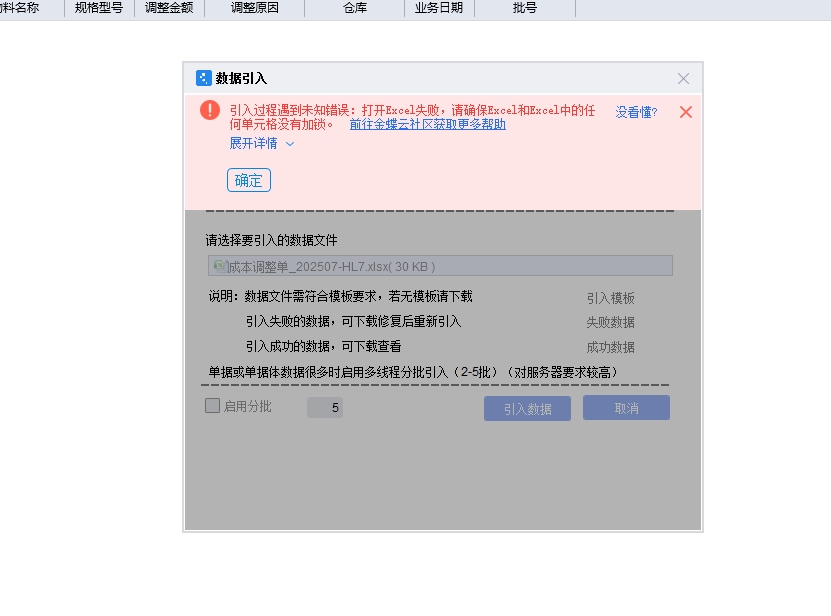The image size is (831, 616).
Task: Click the 调整原因 column header
Action: (x=254, y=8)
